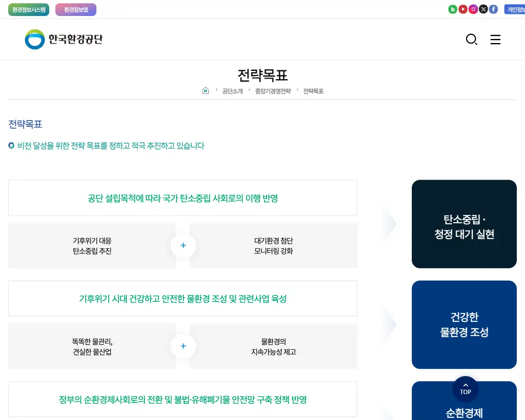Image resolution: width=525 pixels, height=420 pixels.
Task: Open the YouTube channel icon
Action: [463, 9]
